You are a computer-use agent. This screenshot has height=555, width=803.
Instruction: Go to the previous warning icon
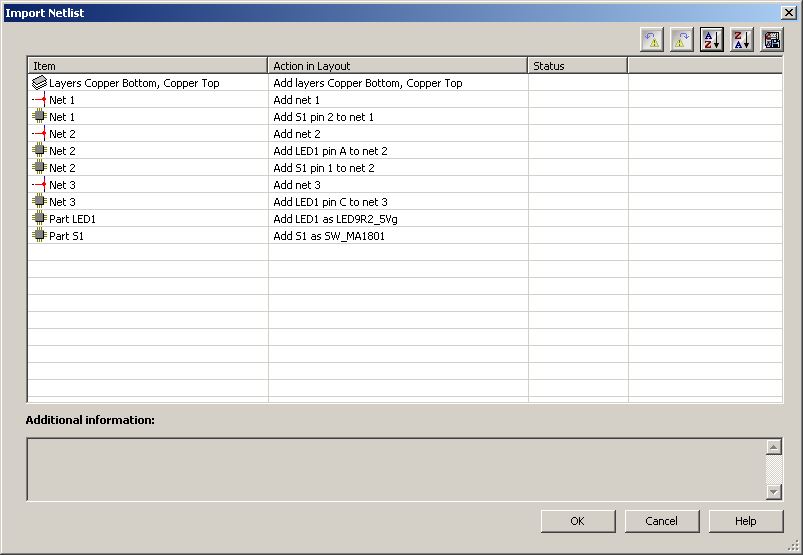click(652, 39)
